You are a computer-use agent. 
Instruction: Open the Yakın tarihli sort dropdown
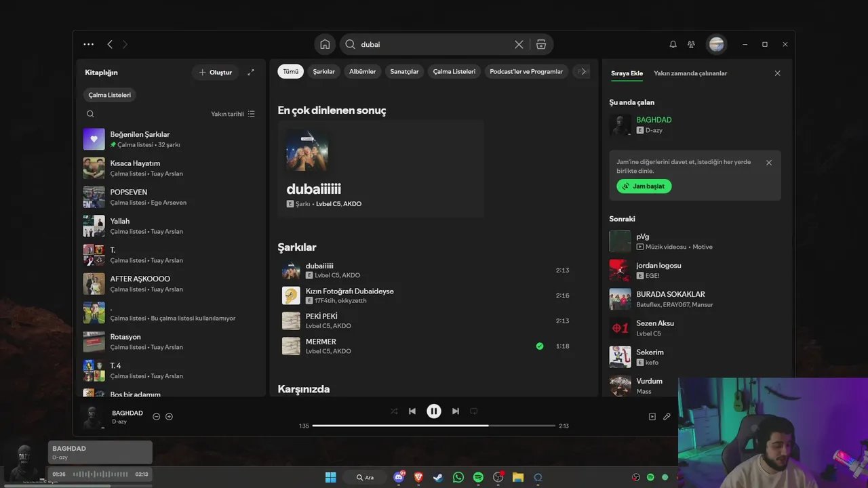tap(233, 114)
